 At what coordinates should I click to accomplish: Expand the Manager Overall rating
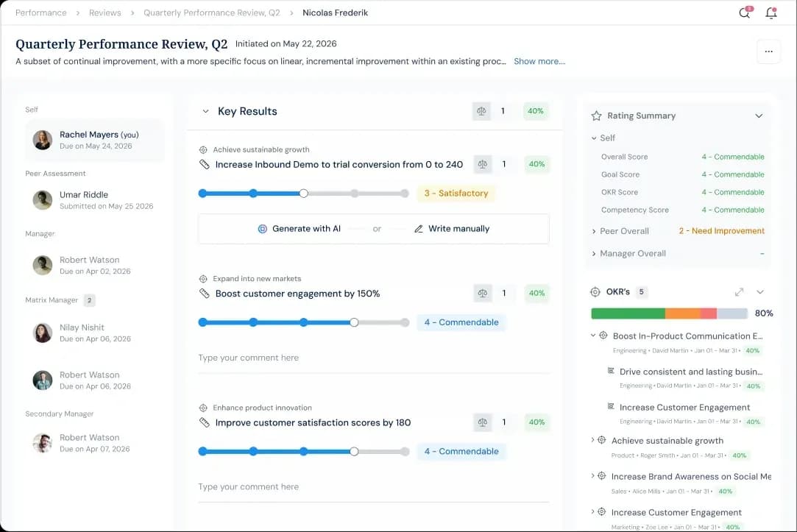coord(594,254)
